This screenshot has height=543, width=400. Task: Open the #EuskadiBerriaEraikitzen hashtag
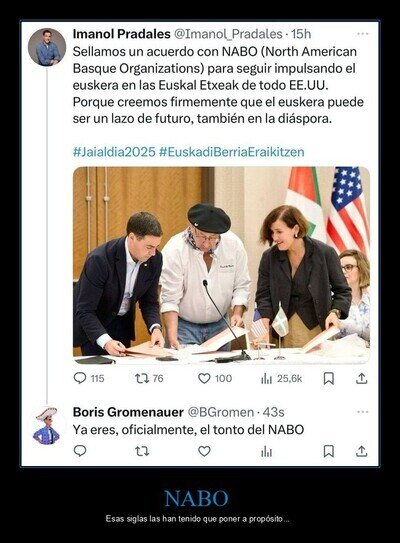[232, 152]
